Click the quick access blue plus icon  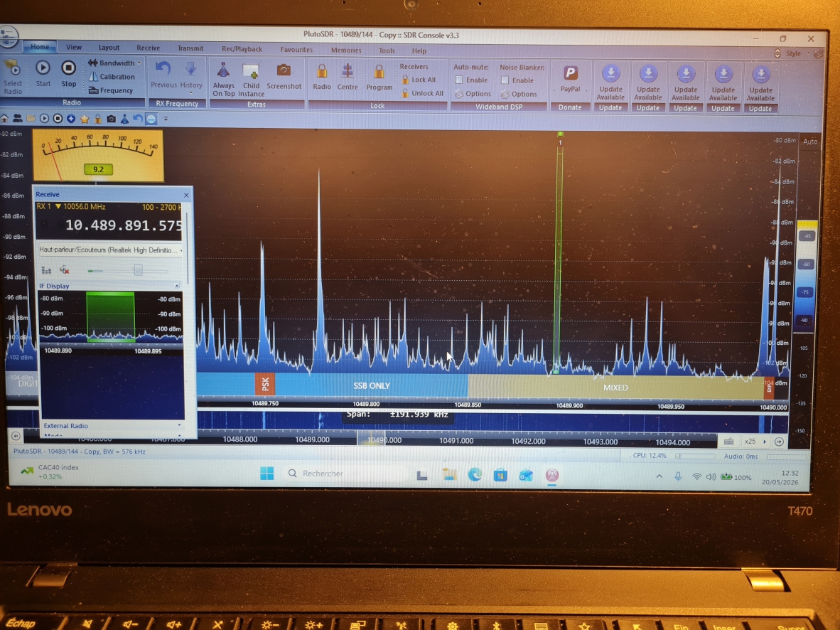coord(71,119)
